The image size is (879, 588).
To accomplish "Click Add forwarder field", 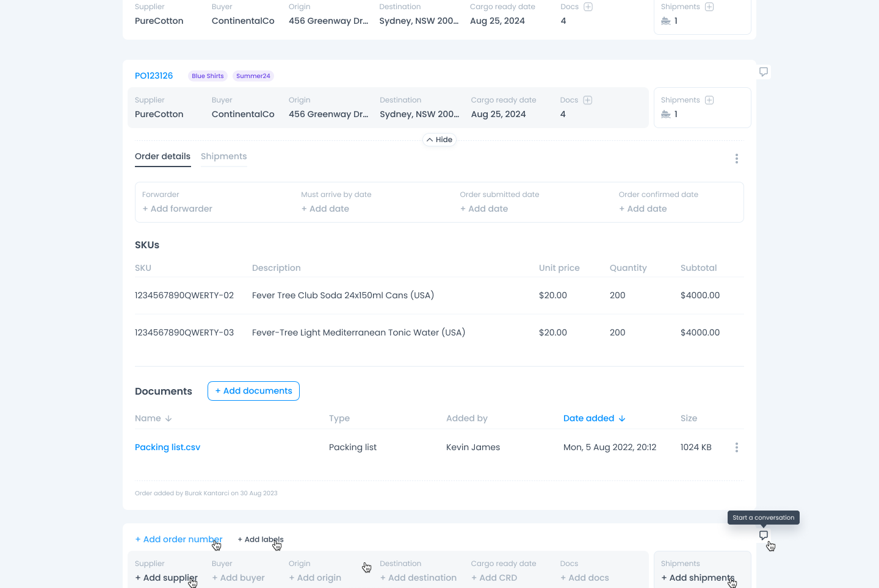I will click(177, 209).
